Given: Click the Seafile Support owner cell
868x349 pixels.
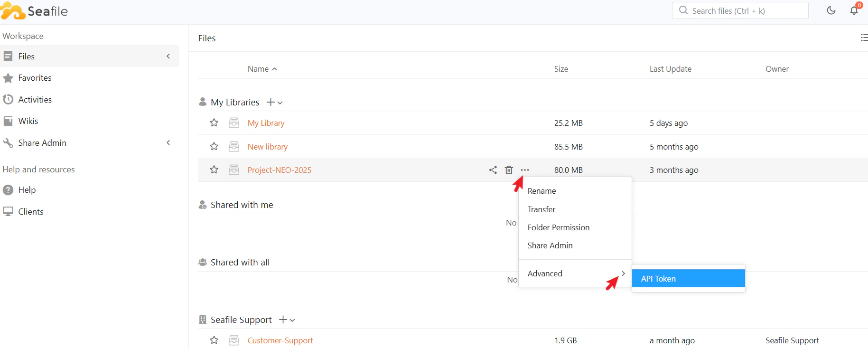Looking at the screenshot, I should pos(792,340).
